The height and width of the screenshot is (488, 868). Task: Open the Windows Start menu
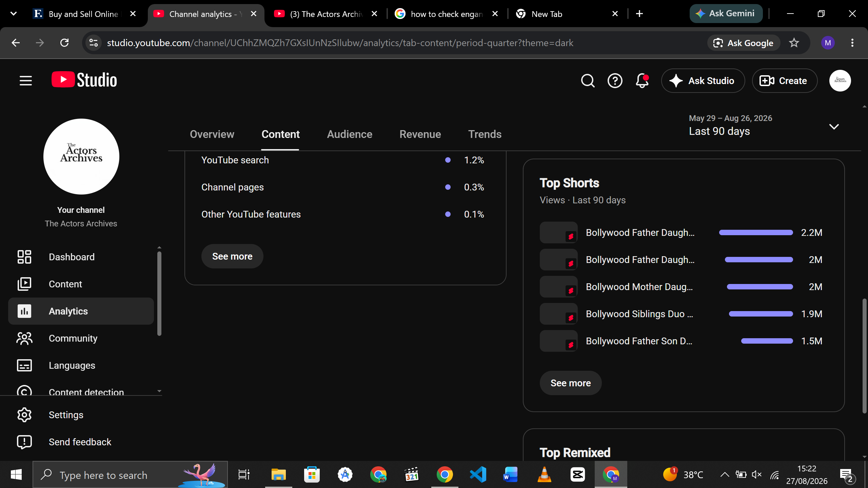click(x=16, y=474)
